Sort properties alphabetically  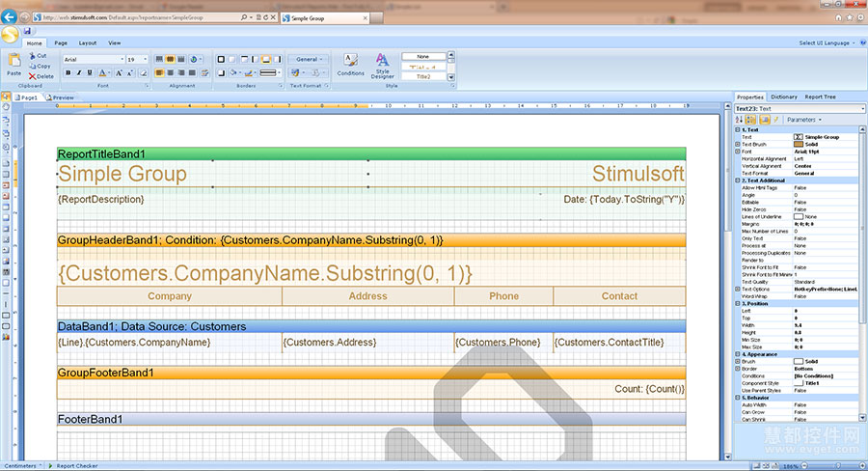(739, 120)
